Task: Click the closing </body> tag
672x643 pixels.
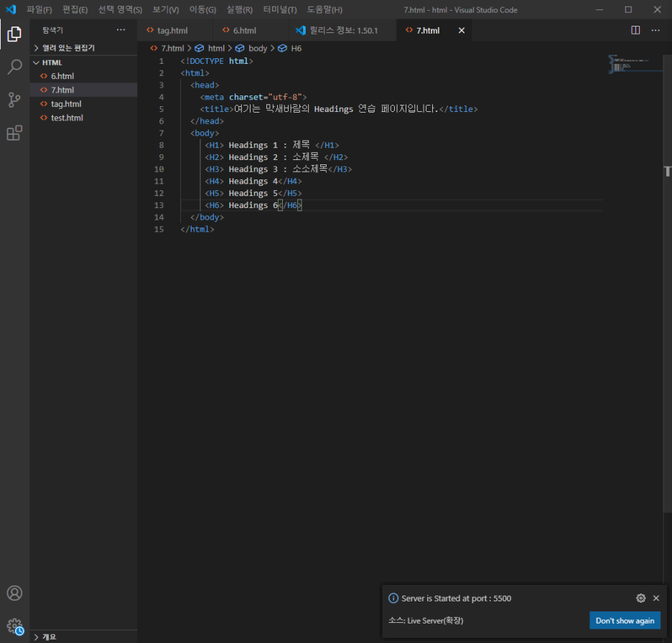Action: pyautogui.click(x=207, y=217)
